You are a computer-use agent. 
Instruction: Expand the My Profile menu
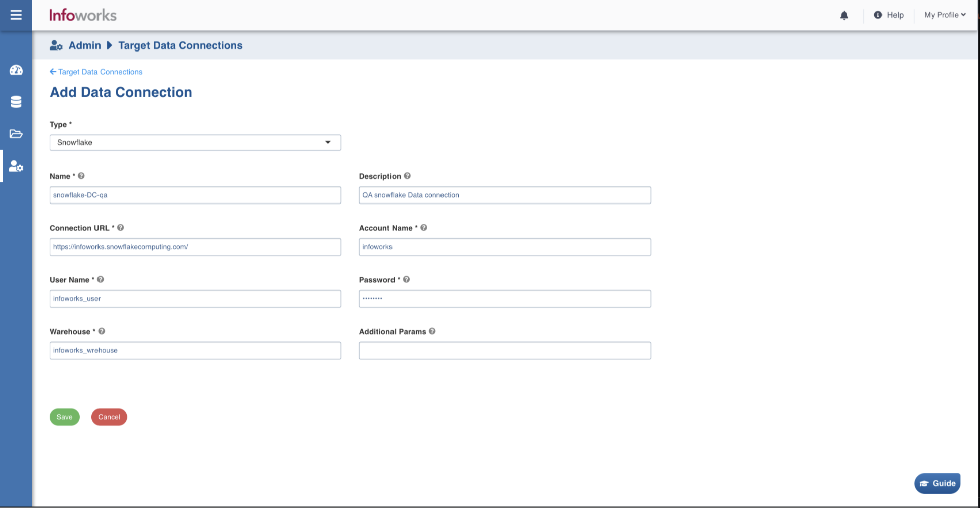(x=945, y=15)
